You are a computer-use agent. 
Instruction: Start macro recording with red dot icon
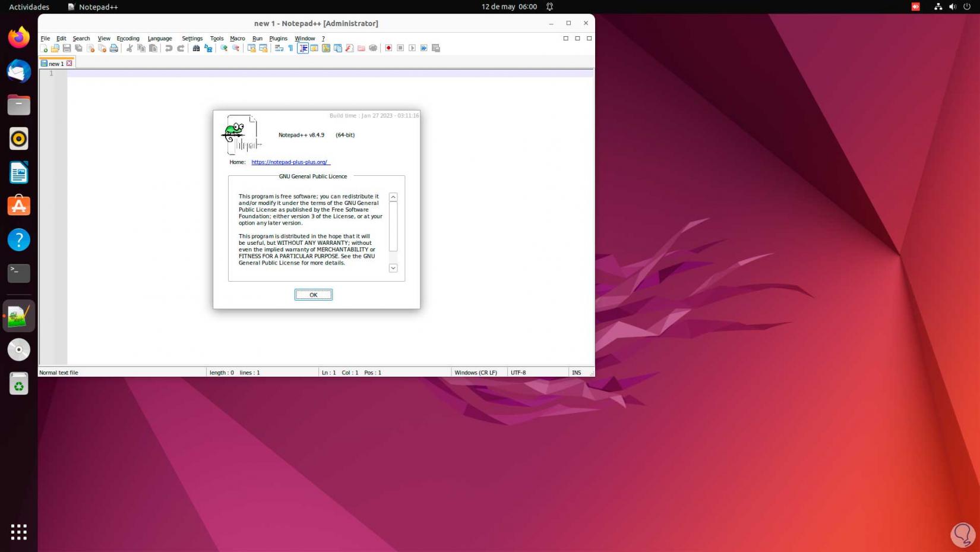pos(389,48)
